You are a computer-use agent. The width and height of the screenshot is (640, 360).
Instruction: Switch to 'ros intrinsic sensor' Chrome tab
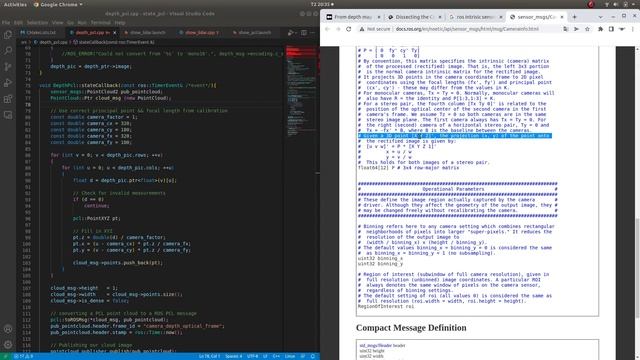click(475, 17)
